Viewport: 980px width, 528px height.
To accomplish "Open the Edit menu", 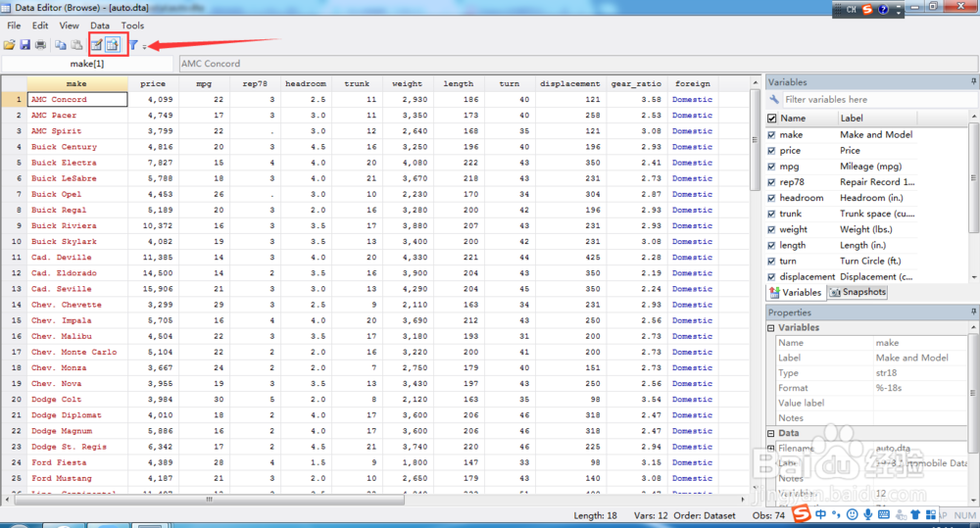I will point(40,25).
